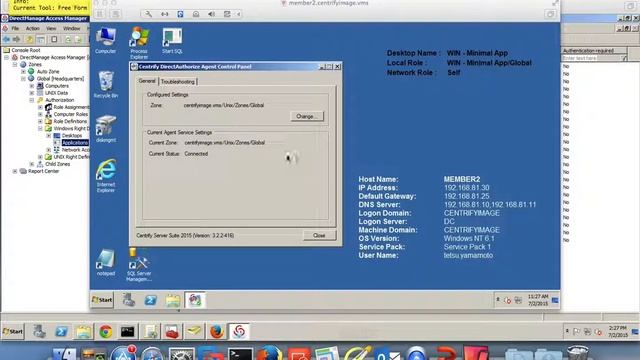Collapse the Zones tree node
Screen dimensions: 640x360
click(x=15, y=64)
